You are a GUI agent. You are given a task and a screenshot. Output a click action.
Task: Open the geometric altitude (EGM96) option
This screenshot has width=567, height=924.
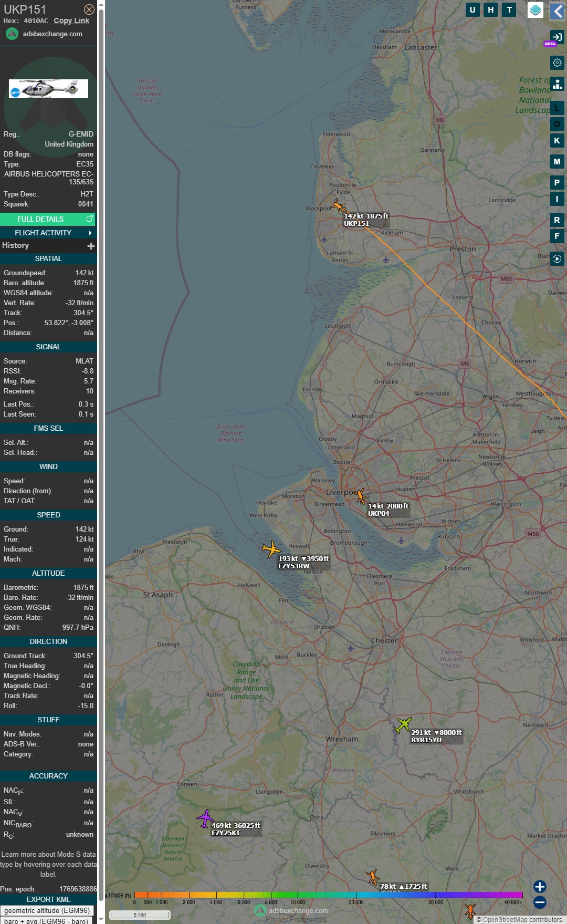pos(47,910)
